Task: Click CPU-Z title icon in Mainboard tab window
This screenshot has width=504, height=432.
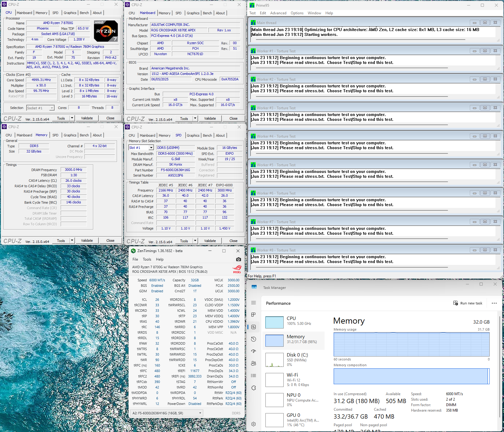Action: coord(127,5)
